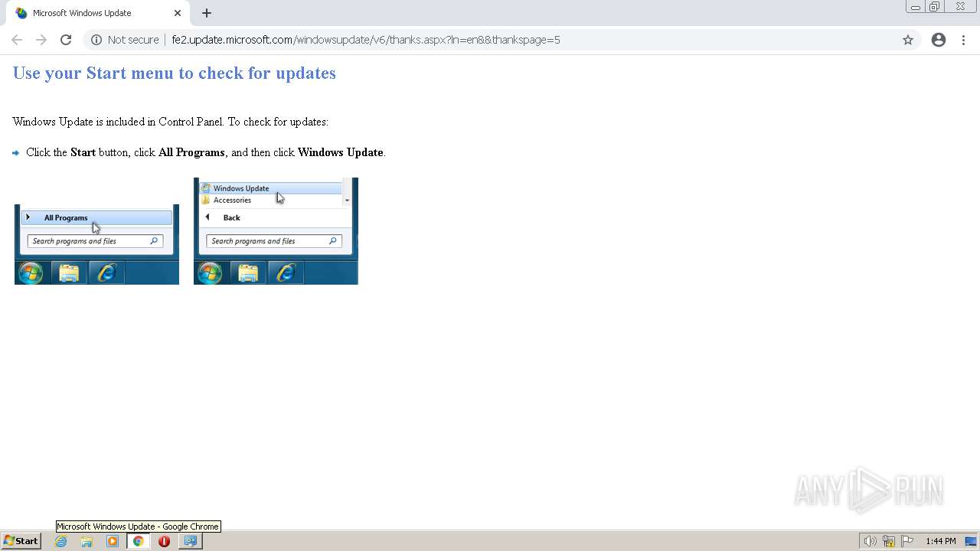
Task: Open the Chrome profile avatar
Action: [939, 40]
